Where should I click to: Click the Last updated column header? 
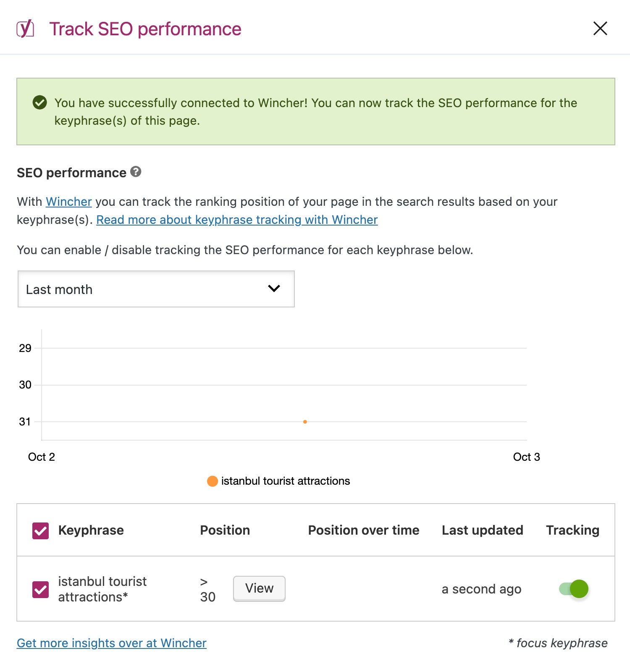482,530
